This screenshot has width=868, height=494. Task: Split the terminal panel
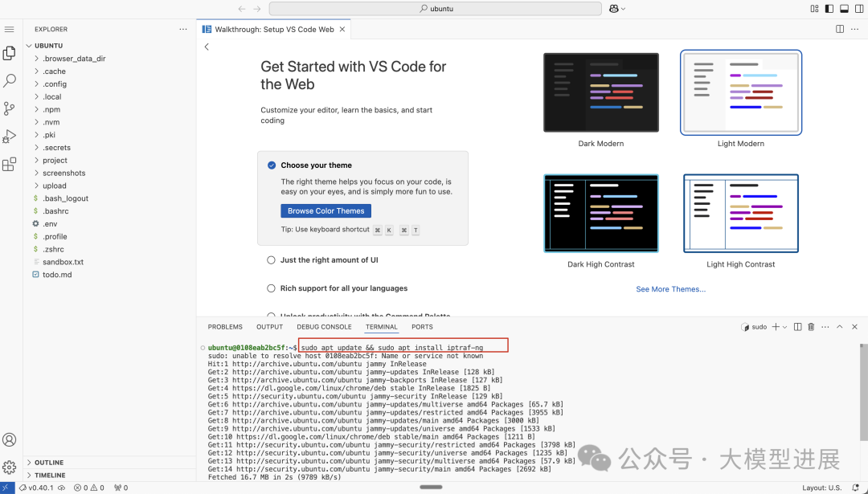pyautogui.click(x=798, y=327)
